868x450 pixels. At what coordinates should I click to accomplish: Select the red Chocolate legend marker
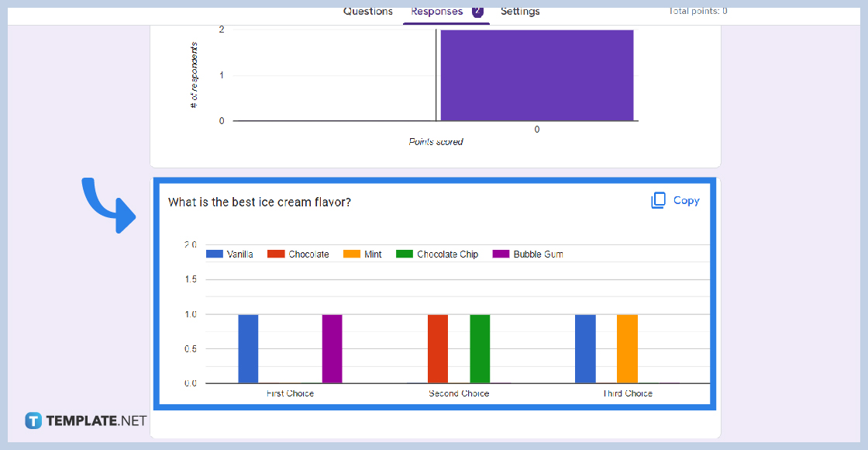point(276,254)
